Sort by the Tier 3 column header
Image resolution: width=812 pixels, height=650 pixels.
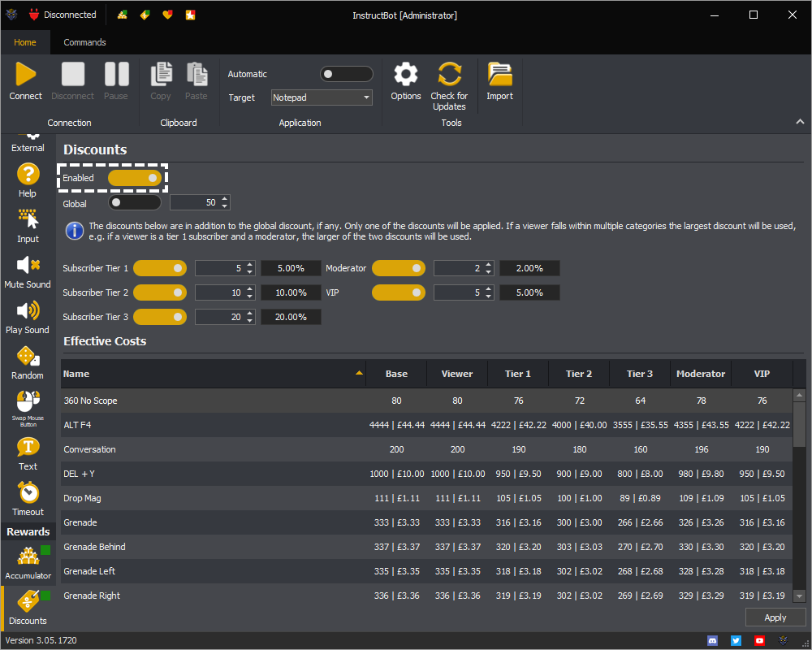pos(640,374)
